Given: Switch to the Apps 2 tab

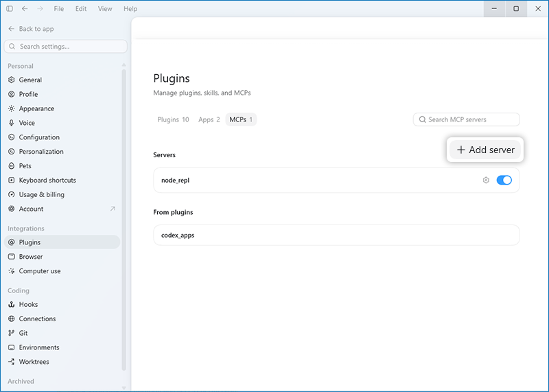Looking at the screenshot, I should (x=209, y=119).
